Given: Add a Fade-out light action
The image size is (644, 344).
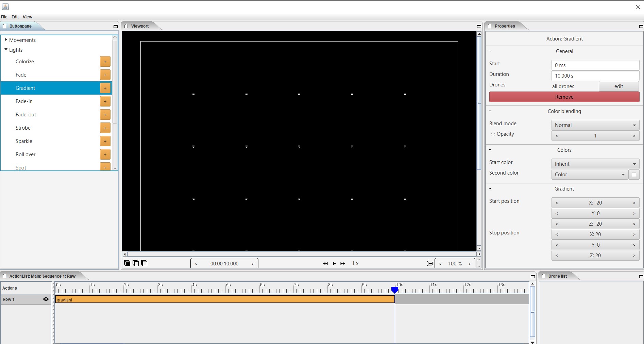Looking at the screenshot, I should [x=105, y=115].
